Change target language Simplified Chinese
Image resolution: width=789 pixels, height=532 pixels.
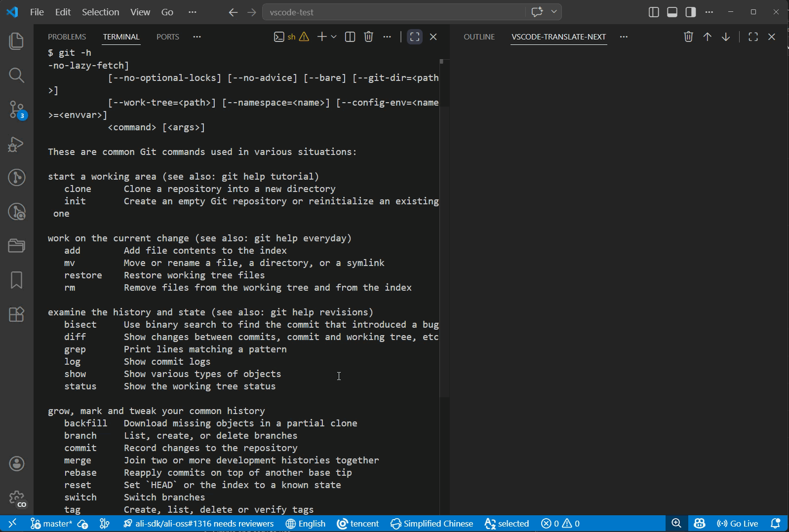(x=432, y=524)
